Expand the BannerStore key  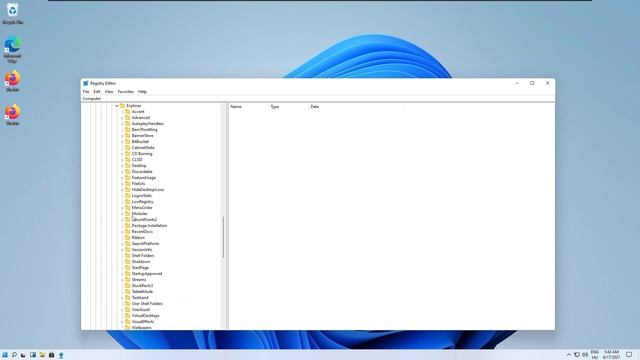click(x=122, y=136)
